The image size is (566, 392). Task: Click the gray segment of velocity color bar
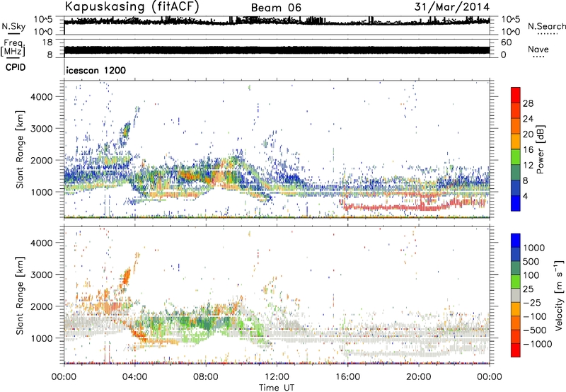(x=516, y=295)
